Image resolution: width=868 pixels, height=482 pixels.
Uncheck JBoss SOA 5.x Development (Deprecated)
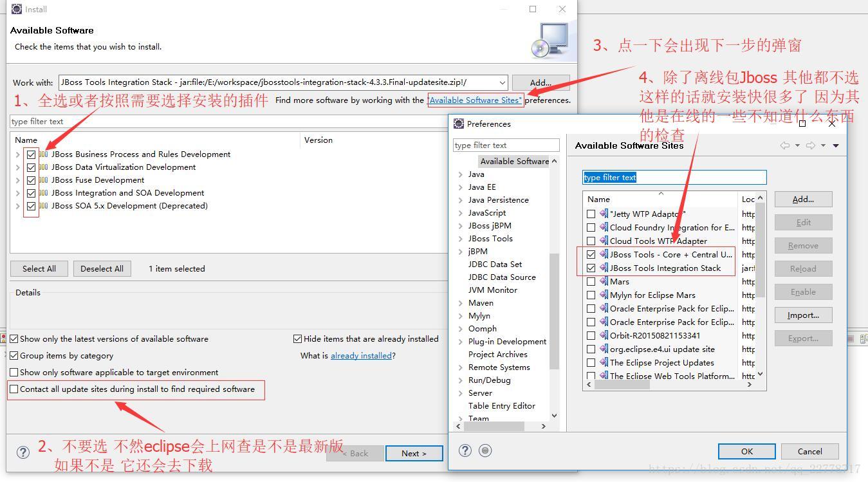[x=31, y=206]
